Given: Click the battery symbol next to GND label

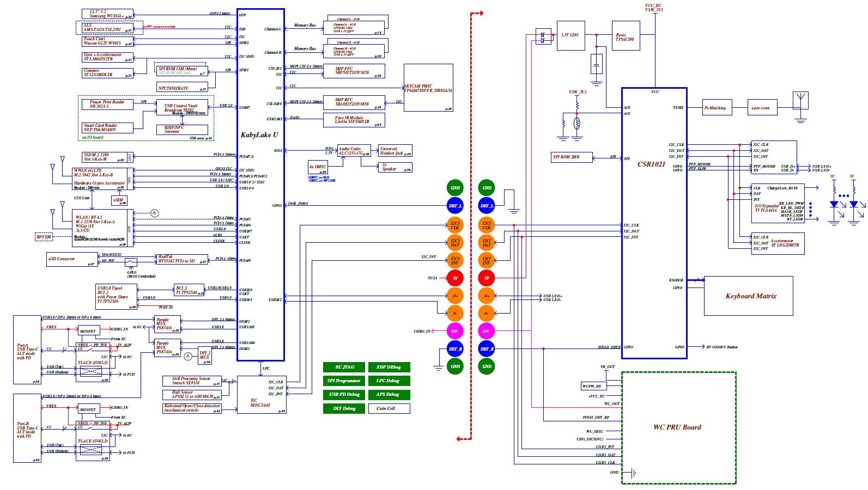Looking at the screenshot, I should tap(633, 473).
